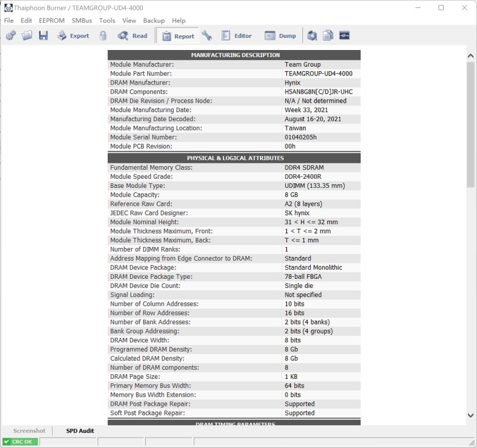The image size is (477, 448).
Task: Click the waveform monitor icon in toolbar
Action: [344, 36]
